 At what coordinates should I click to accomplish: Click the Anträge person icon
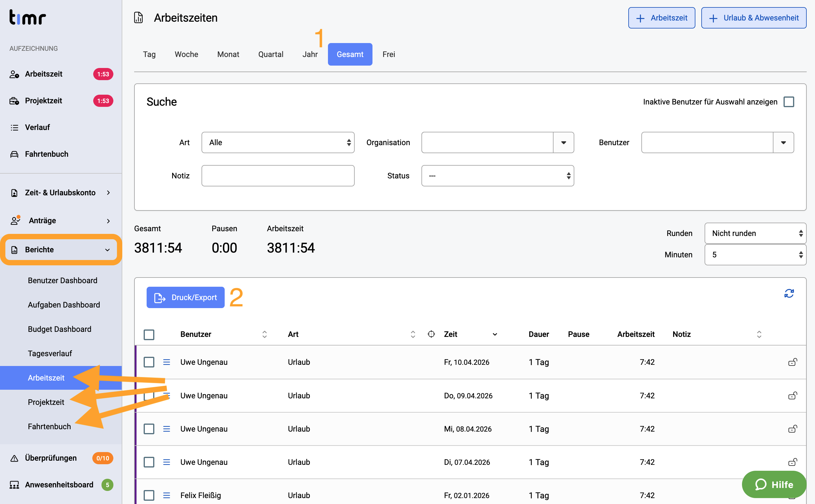coord(15,220)
